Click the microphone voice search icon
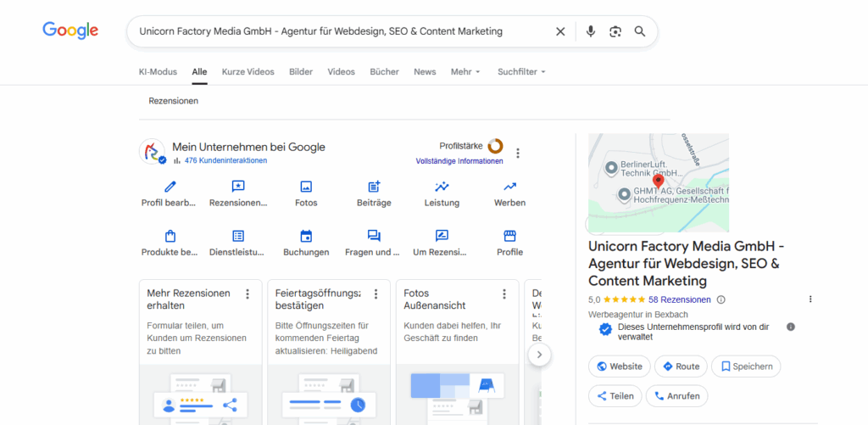The width and height of the screenshot is (868, 425). (x=591, y=31)
